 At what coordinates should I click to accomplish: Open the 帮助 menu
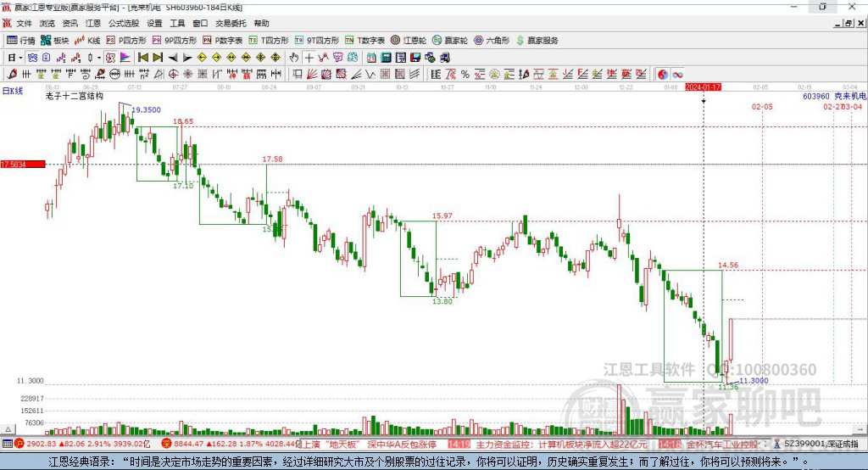[x=261, y=23]
